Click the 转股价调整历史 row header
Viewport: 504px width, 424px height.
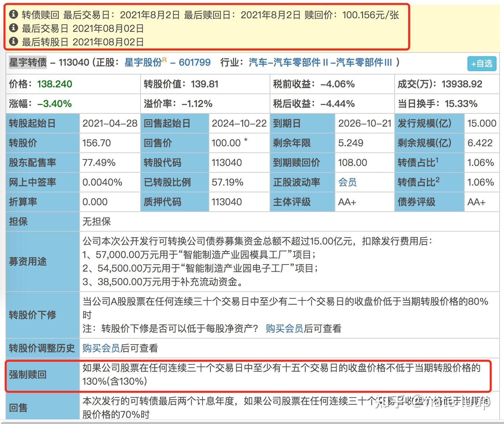(x=43, y=348)
